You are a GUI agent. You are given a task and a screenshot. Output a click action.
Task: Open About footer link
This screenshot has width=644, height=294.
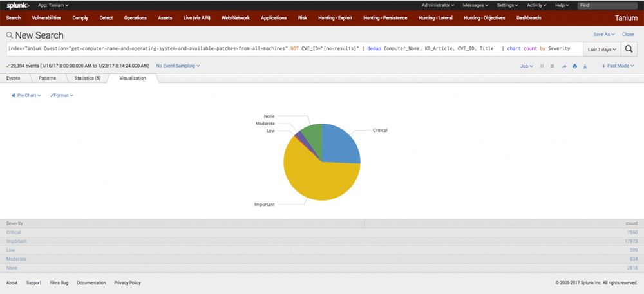tap(12, 283)
